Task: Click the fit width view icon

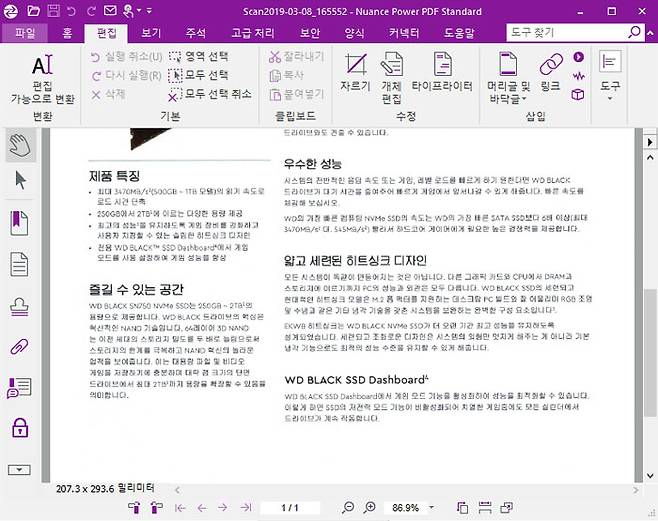Action: (x=485, y=508)
